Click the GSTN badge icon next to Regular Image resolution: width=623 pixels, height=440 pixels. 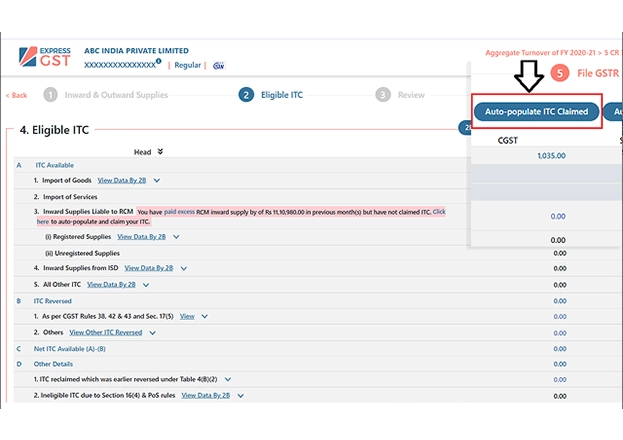pyautogui.click(x=218, y=65)
